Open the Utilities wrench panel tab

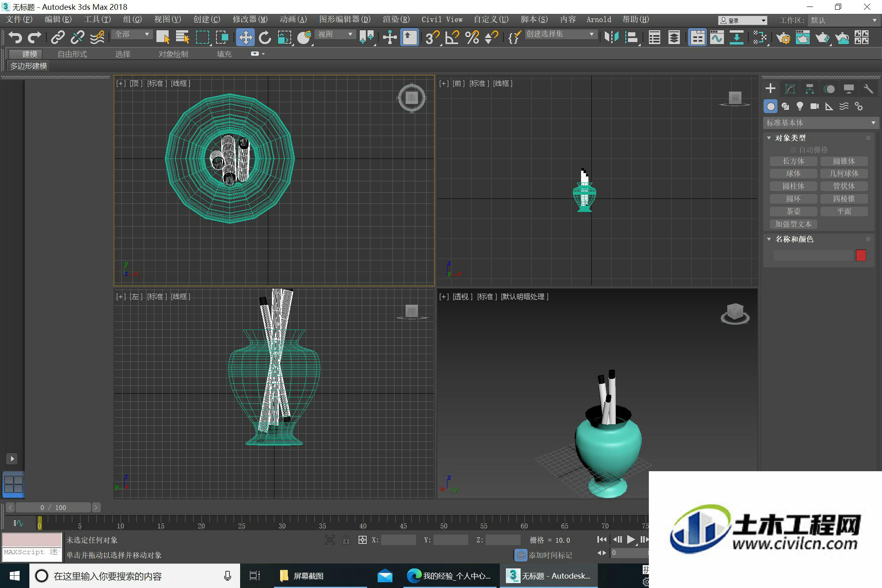869,89
